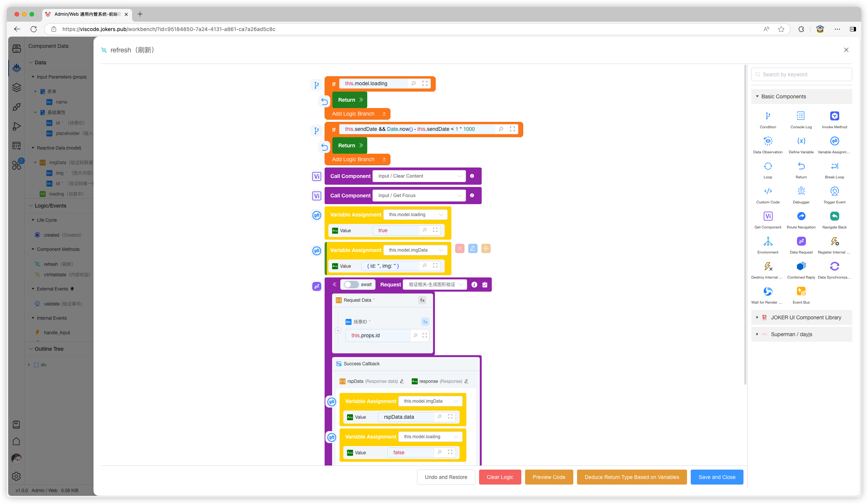Choose the Debugger component icon
Screen dimensions: 868x504
coord(801,191)
